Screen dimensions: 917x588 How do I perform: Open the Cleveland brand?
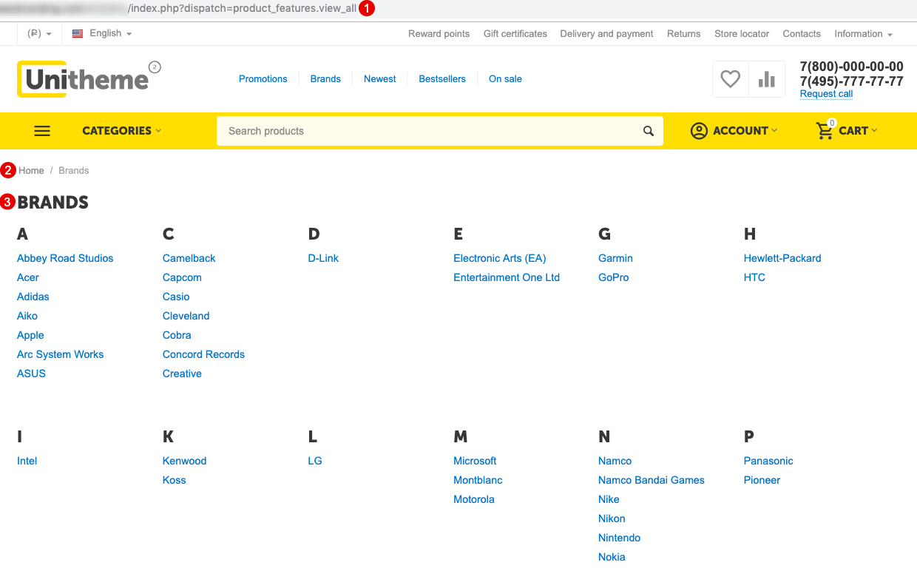(186, 316)
